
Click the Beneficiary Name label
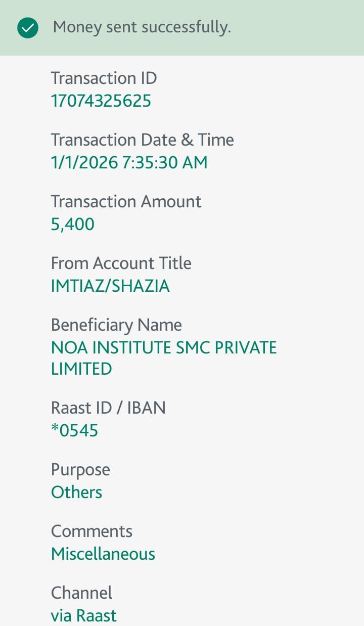[116, 325]
